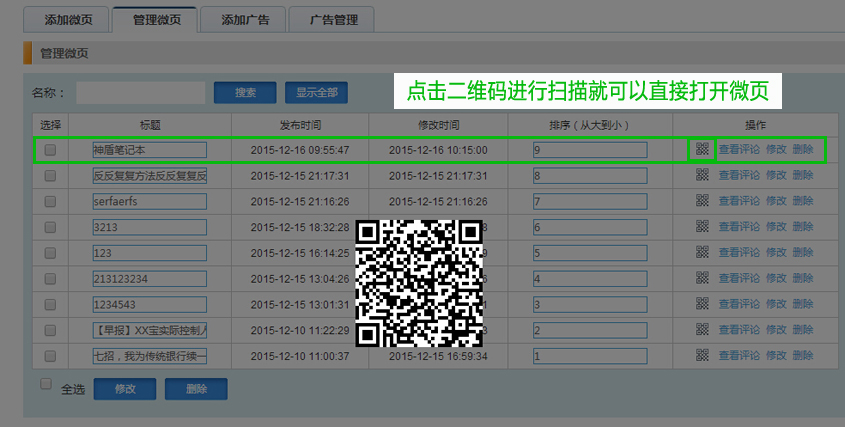The height and width of the screenshot is (427, 845).
Task: Click 查看评论 link in 神盾笔记本 row
Action: click(739, 149)
